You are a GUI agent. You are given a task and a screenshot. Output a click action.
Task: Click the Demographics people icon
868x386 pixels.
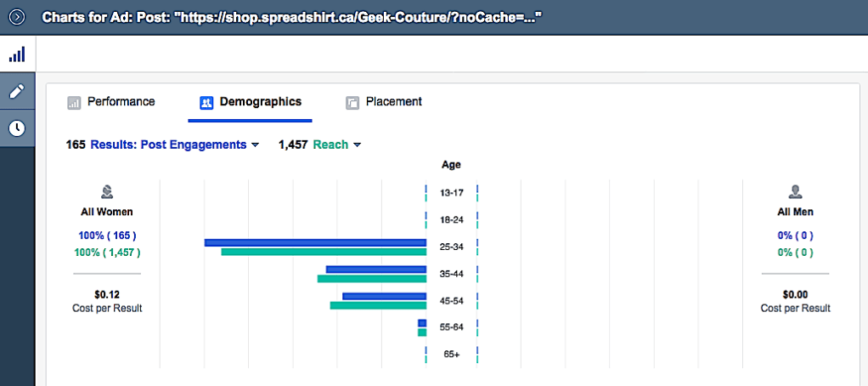(206, 103)
